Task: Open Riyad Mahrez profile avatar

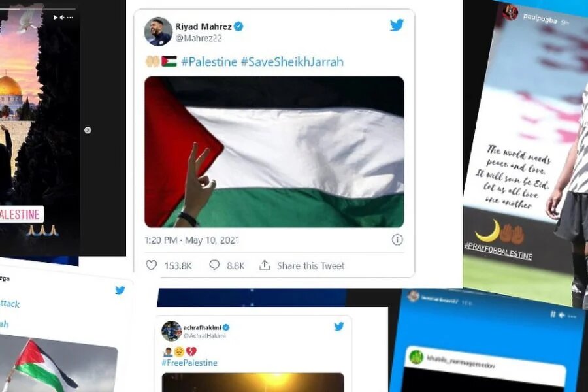Action: pos(158,31)
